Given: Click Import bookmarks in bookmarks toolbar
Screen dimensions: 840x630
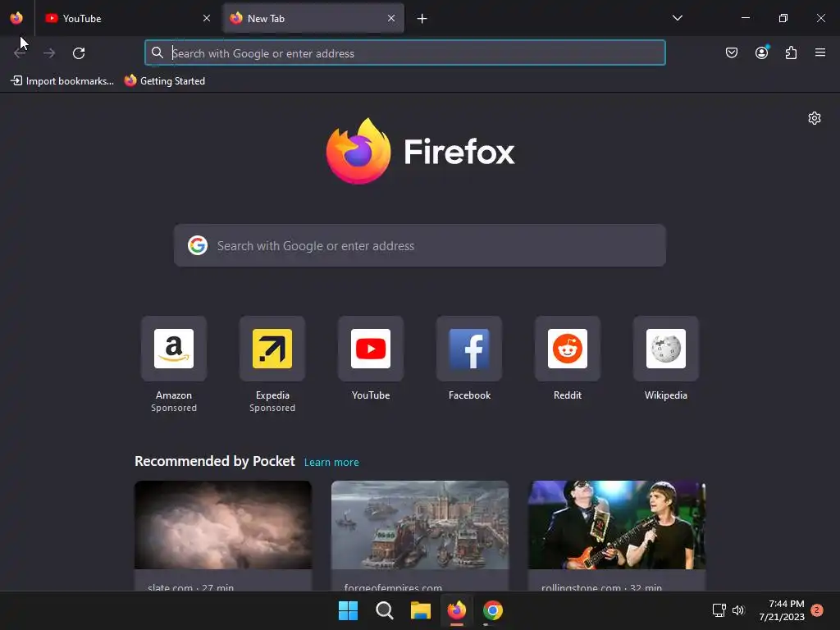Looking at the screenshot, I should (x=62, y=81).
